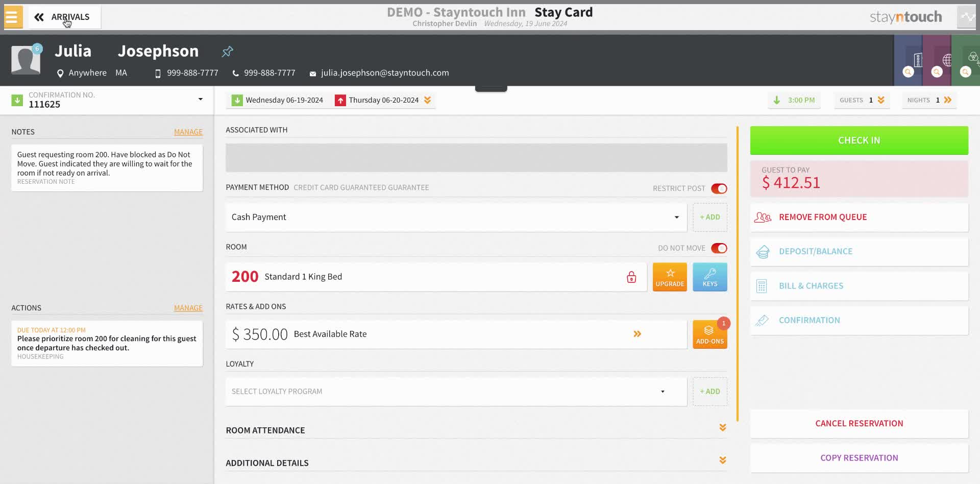Click the email envelope icon
980x484 pixels.
click(x=313, y=74)
